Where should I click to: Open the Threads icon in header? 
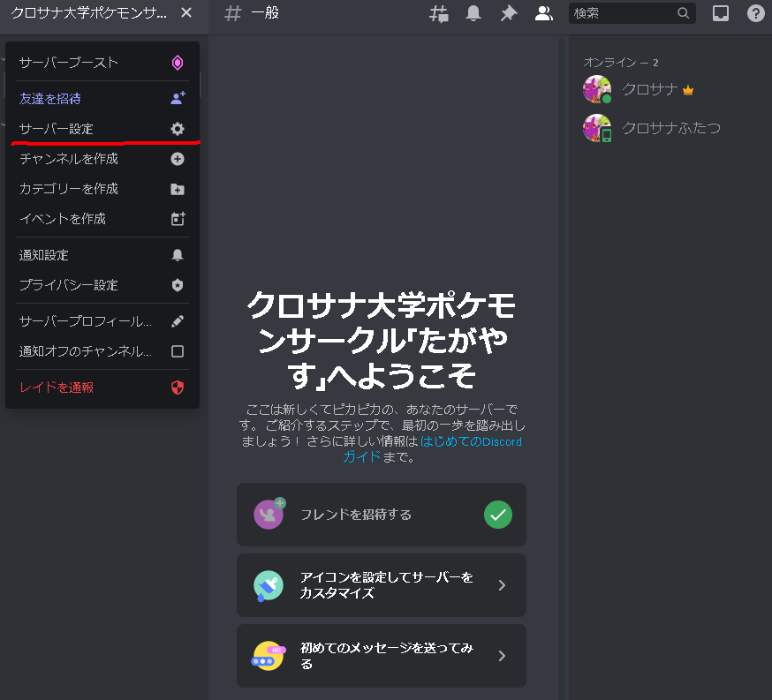point(438,13)
